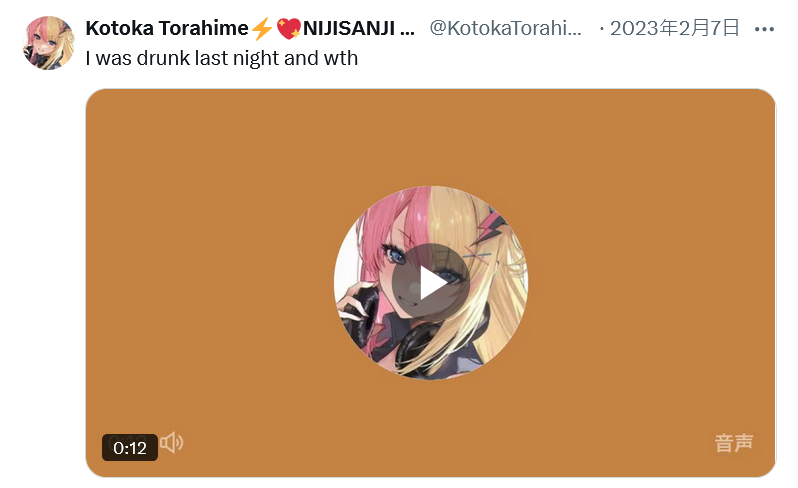Play the 0:12 audio clip
The image size is (798, 488).
click(x=431, y=283)
